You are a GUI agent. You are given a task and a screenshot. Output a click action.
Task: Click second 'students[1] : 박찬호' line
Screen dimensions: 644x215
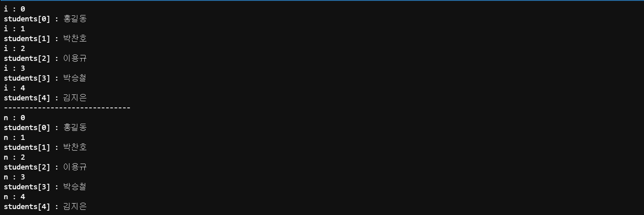coord(45,147)
